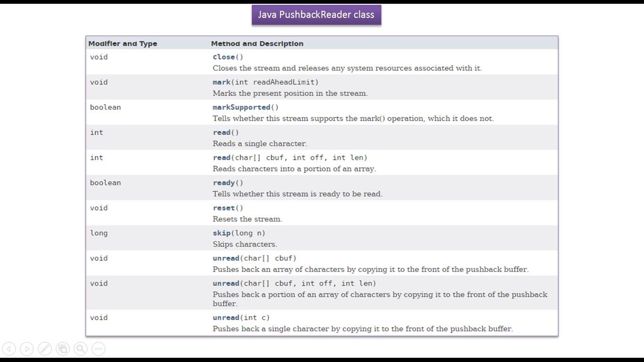Click the ready() method link
644x362 pixels.
223,183
